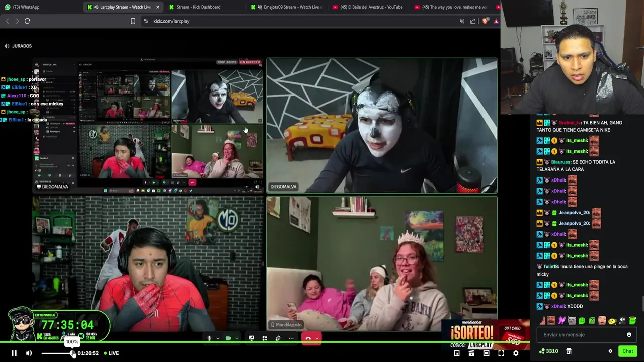Click the red hang up button
Image resolution: width=644 pixels, height=362 pixels.
(308, 338)
